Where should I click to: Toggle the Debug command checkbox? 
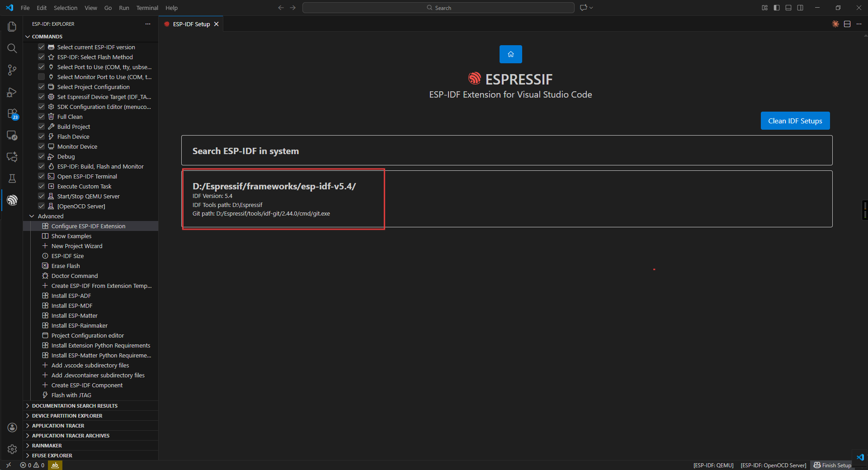[41, 156]
